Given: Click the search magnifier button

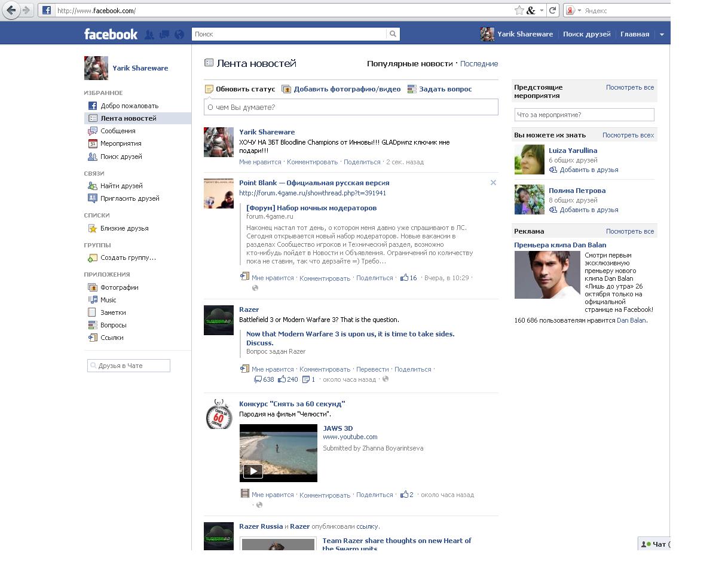Looking at the screenshot, I should click(x=393, y=34).
